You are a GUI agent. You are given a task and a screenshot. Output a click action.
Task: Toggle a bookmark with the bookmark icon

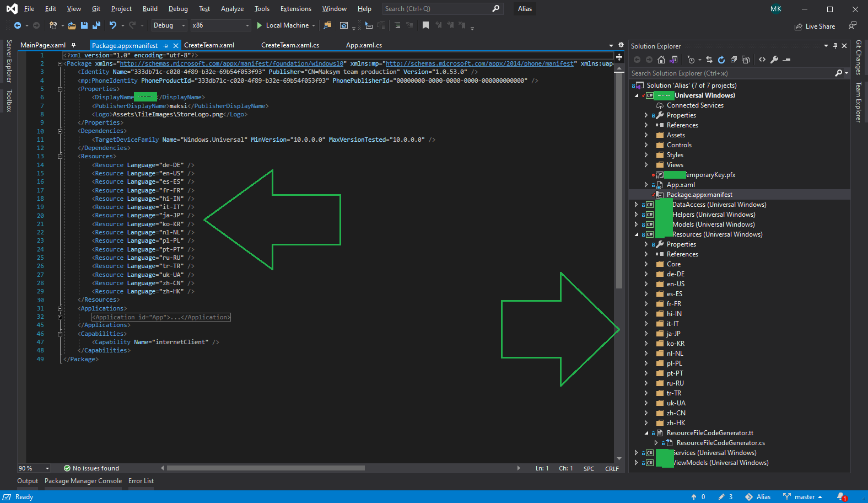pos(425,25)
